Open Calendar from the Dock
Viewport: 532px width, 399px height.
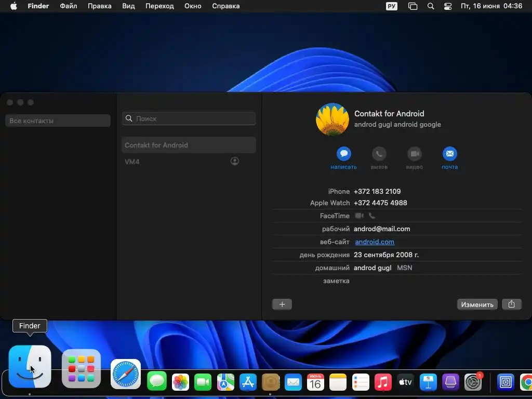[315, 382]
